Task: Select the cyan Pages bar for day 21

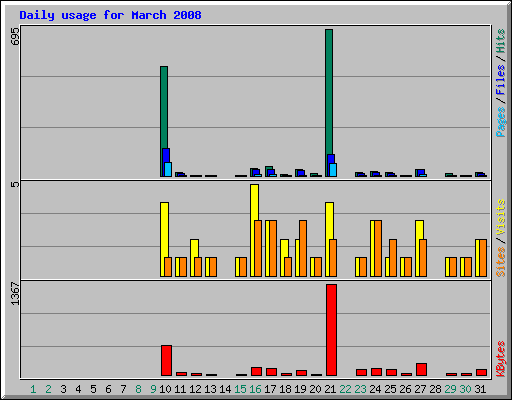Action: tap(333, 170)
